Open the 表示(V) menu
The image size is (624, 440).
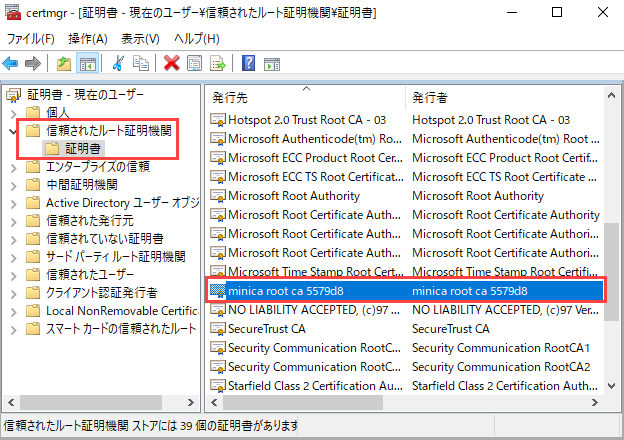pyautogui.click(x=140, y=39)
